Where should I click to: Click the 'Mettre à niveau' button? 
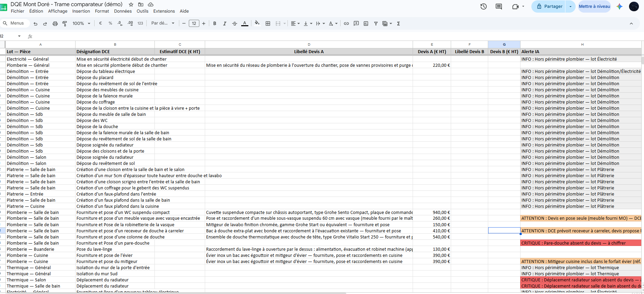click(x=594, y=6)
